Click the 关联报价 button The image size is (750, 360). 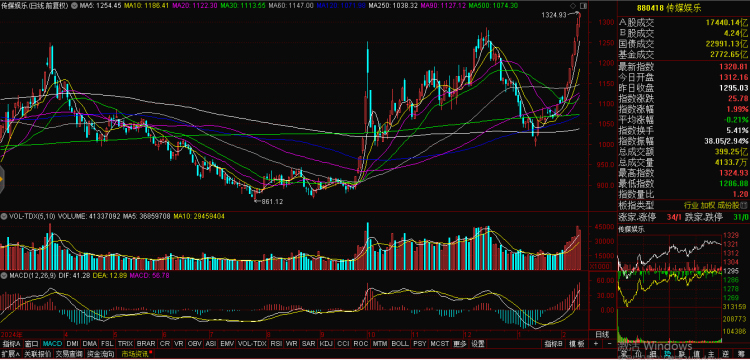click(37, 354)
